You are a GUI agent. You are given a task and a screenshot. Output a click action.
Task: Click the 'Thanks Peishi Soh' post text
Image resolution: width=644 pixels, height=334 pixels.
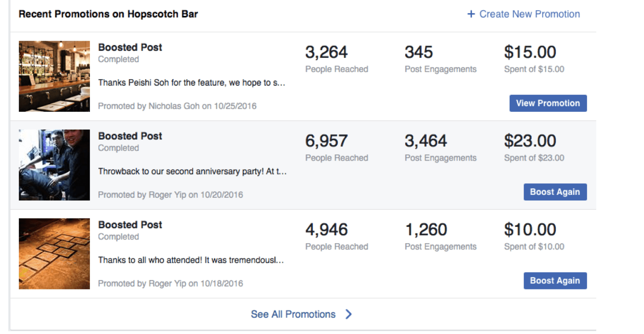191,83
